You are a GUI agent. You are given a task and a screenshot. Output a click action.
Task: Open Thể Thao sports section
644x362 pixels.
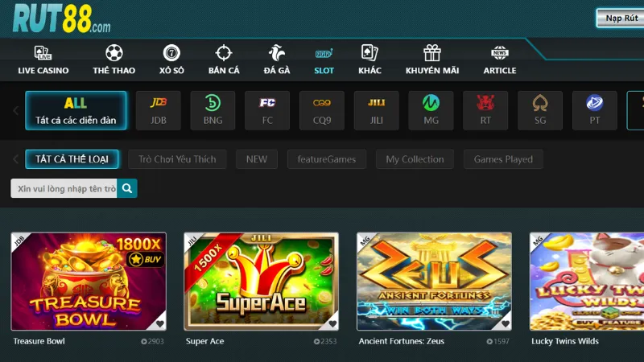[114, 60]
